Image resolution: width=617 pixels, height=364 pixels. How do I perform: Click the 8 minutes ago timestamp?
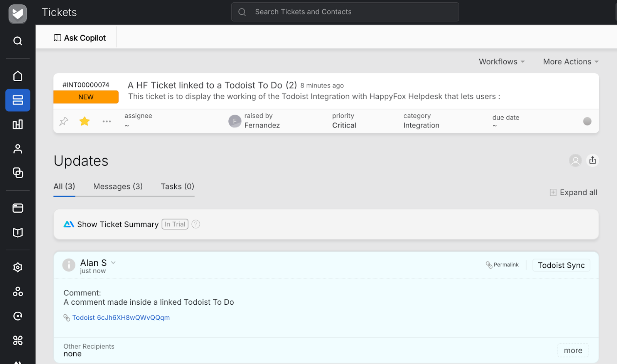pyautogui.click(x=322, y=86)
